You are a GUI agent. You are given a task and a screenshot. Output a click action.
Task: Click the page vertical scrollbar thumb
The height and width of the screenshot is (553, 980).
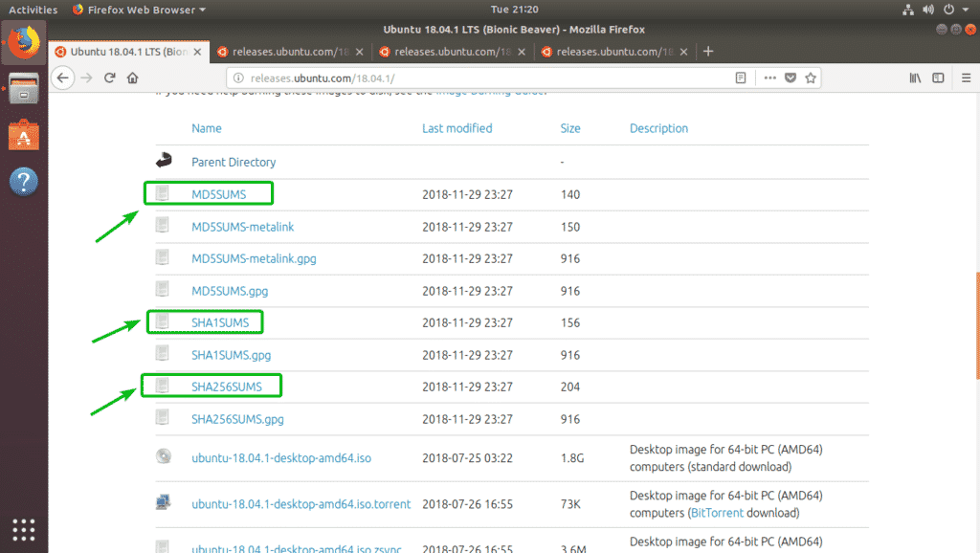point(977,325)
